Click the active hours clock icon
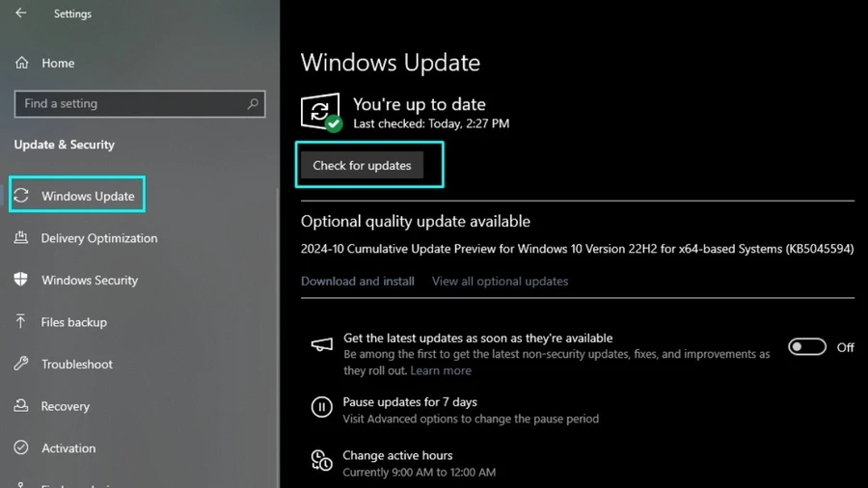 coord(321,460)
